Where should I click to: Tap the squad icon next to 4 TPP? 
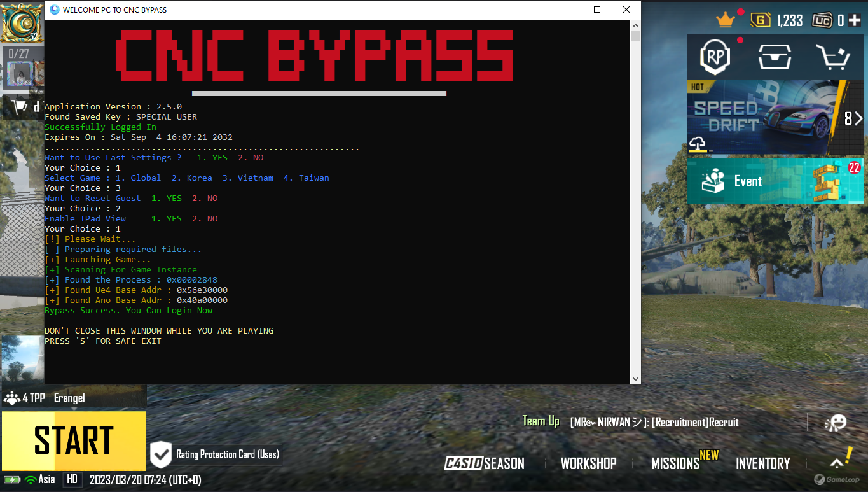(11, 398)
